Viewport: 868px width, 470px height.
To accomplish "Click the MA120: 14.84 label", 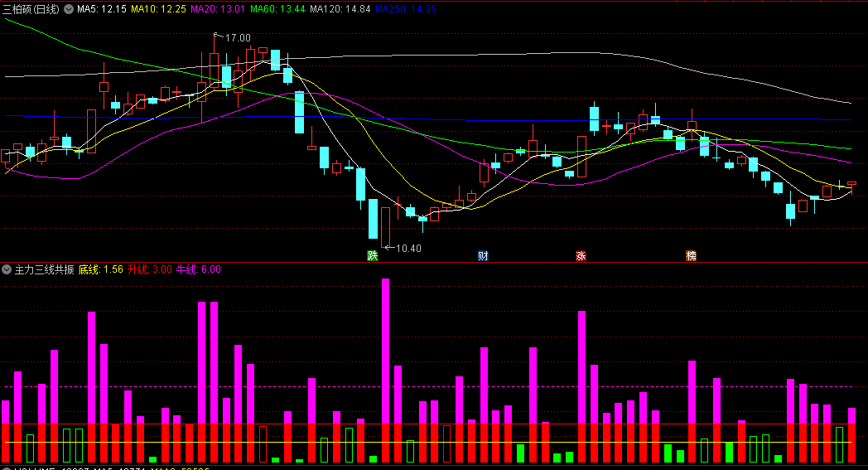I will 340,9.
